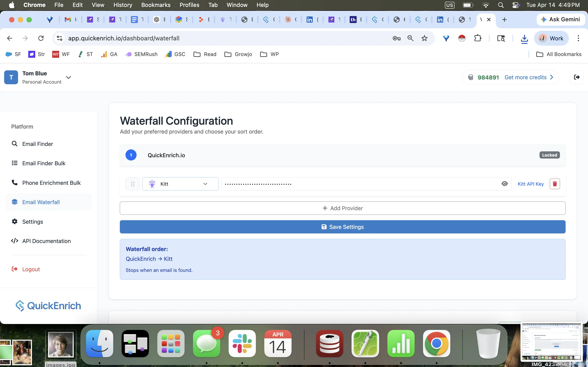Open the Bookmarks menu in menu bar
Viewport: 588px width, 367px height.
(x=156, y=5)
